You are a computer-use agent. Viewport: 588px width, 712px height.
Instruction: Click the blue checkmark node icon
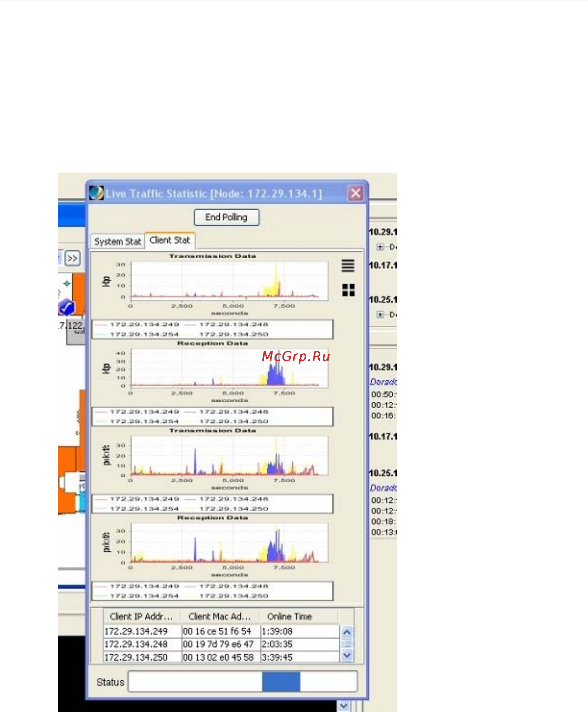67,307
